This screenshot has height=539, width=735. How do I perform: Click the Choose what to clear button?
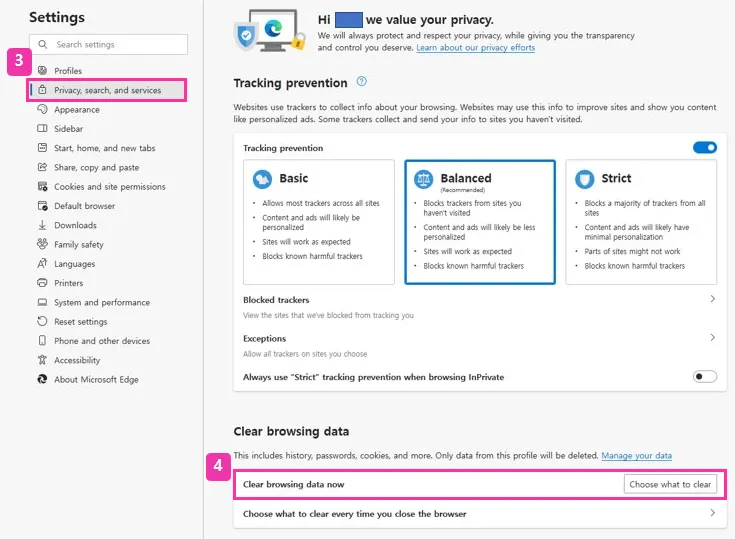[x=670, y=485]
